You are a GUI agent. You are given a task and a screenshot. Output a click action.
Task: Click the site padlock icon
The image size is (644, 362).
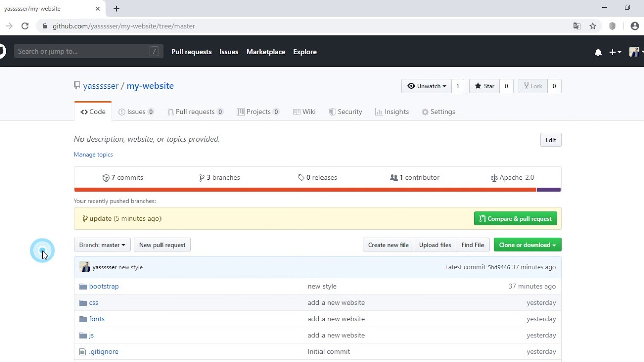[x=45, y=26]
